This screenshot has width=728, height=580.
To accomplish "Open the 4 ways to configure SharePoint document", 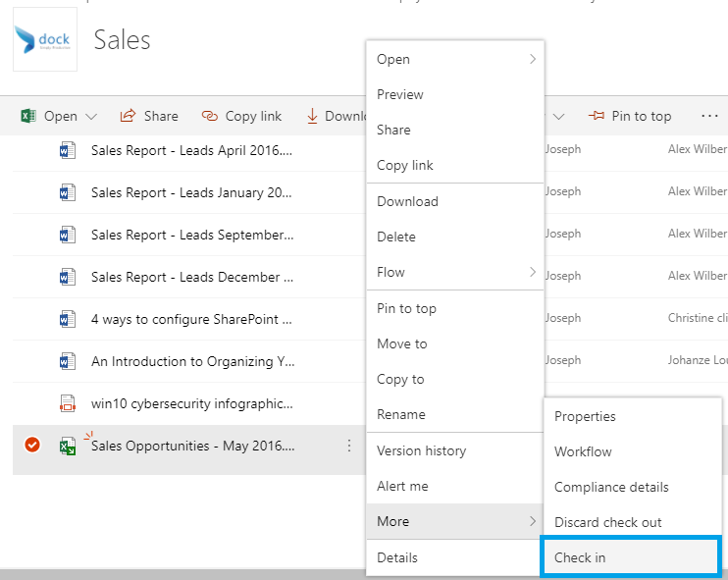I will 190,319.
